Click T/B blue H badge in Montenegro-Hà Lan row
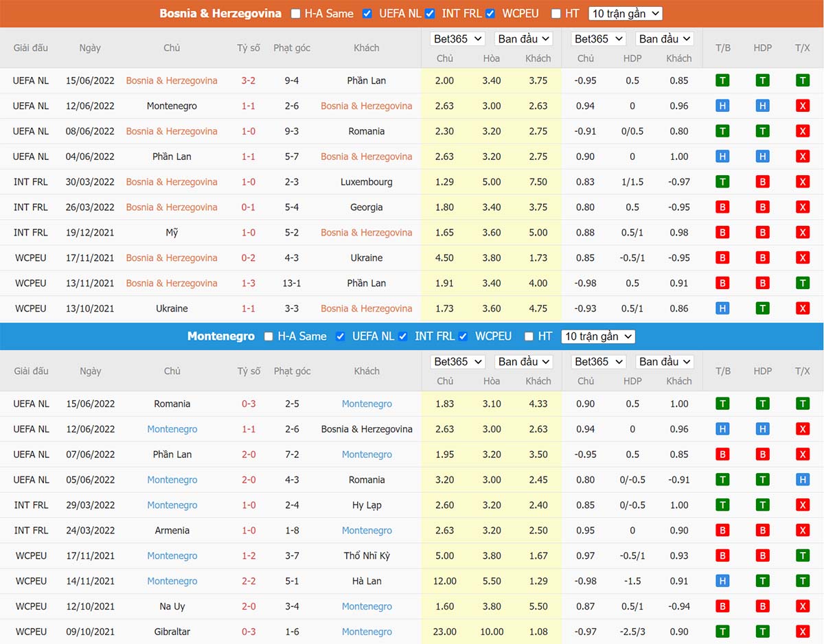 pyautogui.click(x=722, y=581)
